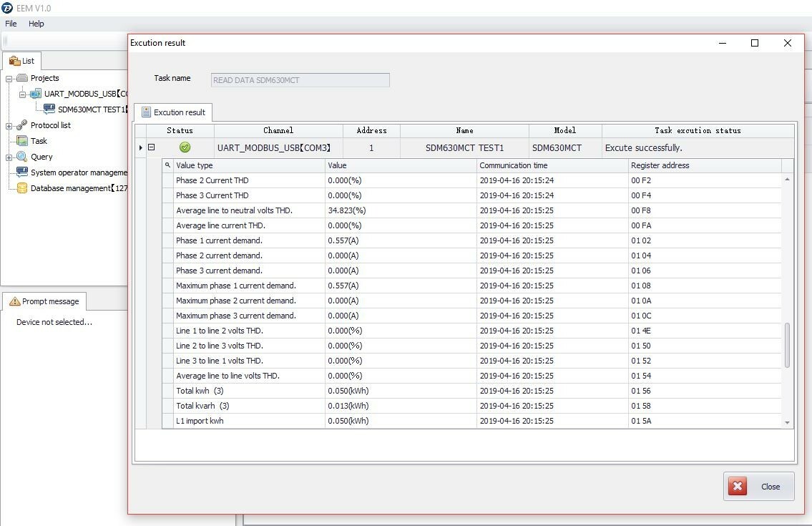Click the Task icon in sidebar
The width and height of the screenshot is (812, 526).
(x=22, y=141)
